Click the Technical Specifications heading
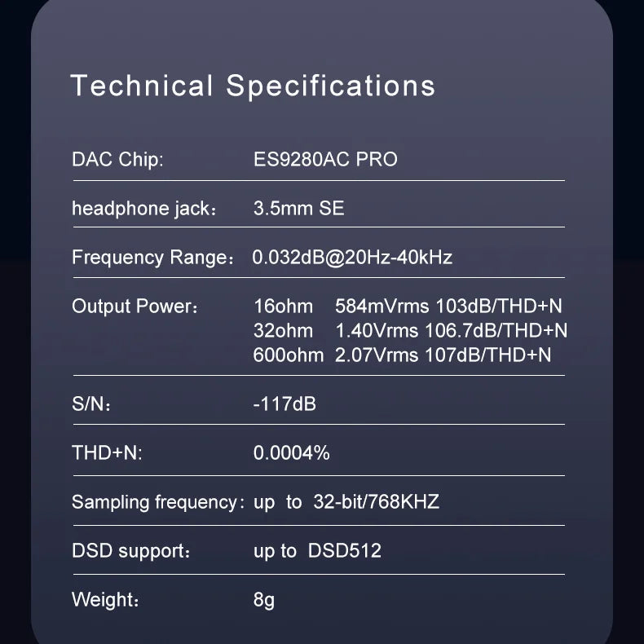 (253, 86)
